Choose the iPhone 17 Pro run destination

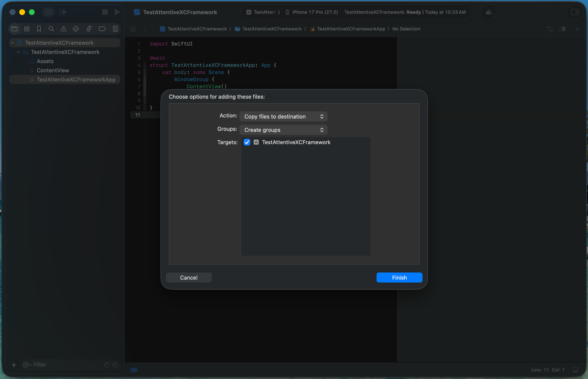pos(312,12)
